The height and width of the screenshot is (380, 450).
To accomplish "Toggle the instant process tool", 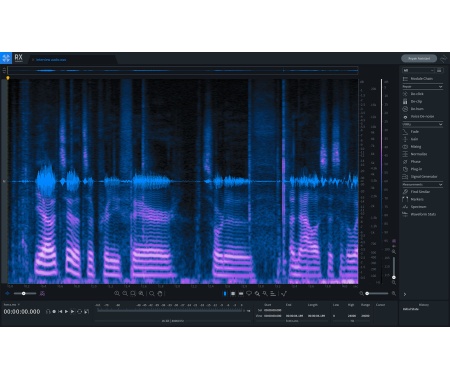I will tap(284, 294).
